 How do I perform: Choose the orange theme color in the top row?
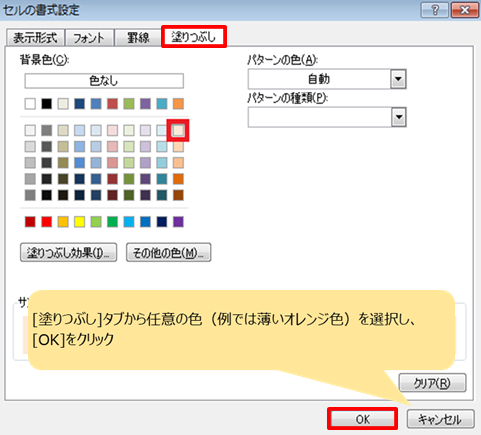pyautogui.click(x=178, y=104)
